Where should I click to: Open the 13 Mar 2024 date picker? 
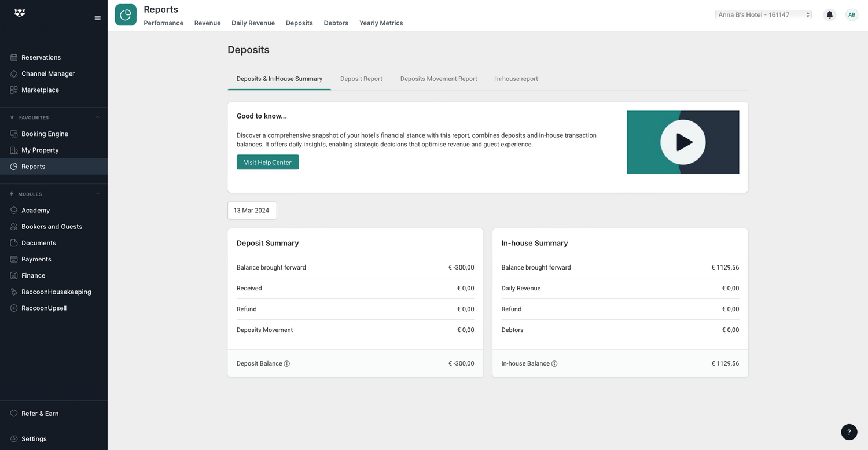pyautogui.click(x=252, y=211)
